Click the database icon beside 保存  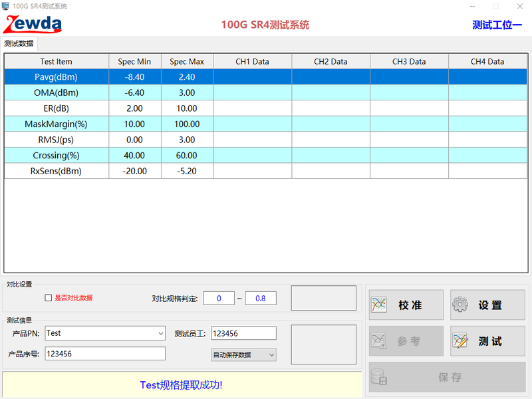(x=378, y=377)
